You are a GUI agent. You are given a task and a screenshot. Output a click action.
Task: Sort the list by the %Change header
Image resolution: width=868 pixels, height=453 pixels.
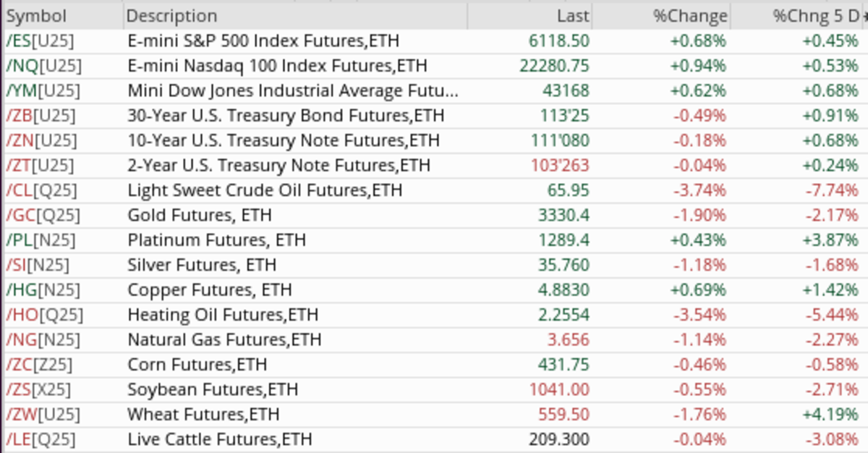[x=690, y=16]
